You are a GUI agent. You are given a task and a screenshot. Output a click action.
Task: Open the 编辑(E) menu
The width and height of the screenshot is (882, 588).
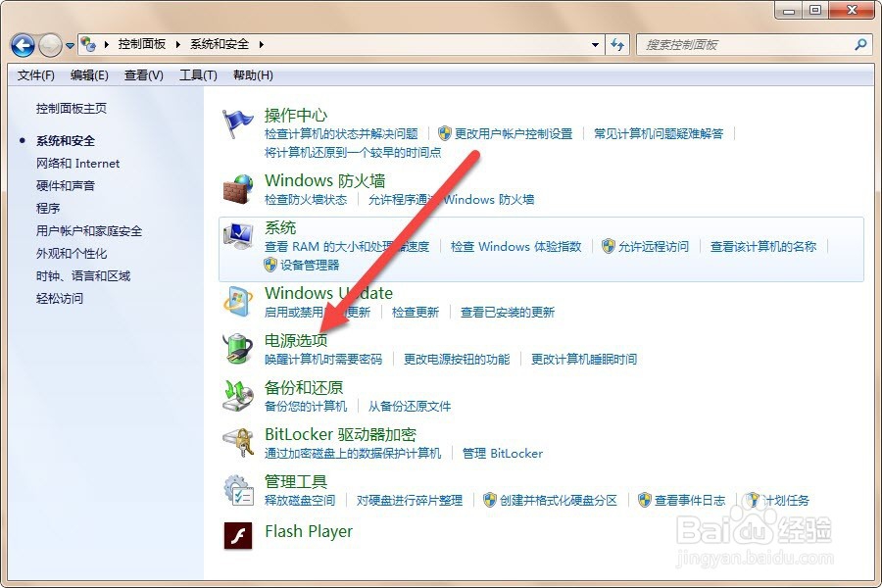(x=89, y=74)
